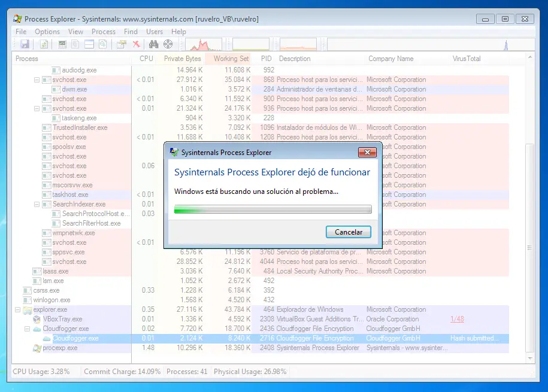
Task: Click the winlogon.exe process icon
Action: pyautogui.click(x=28, y=300)
